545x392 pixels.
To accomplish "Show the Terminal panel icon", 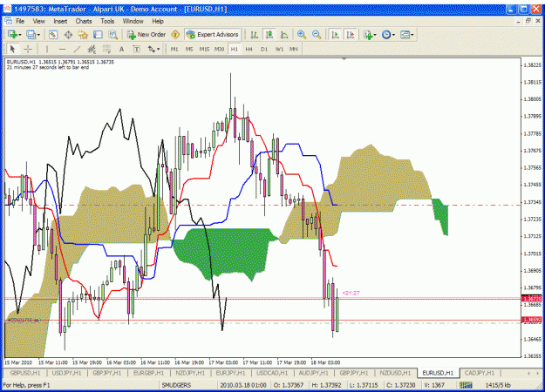I will coord(98,35).
